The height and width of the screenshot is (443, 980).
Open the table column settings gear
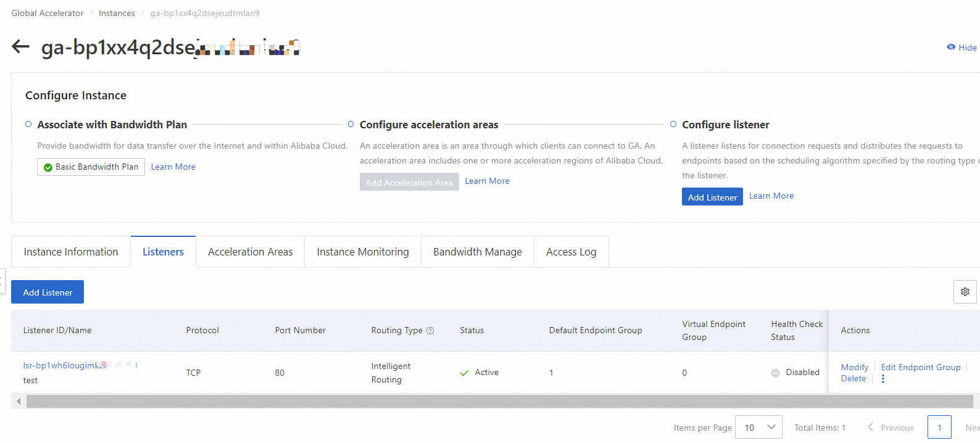tap(965, 292)
